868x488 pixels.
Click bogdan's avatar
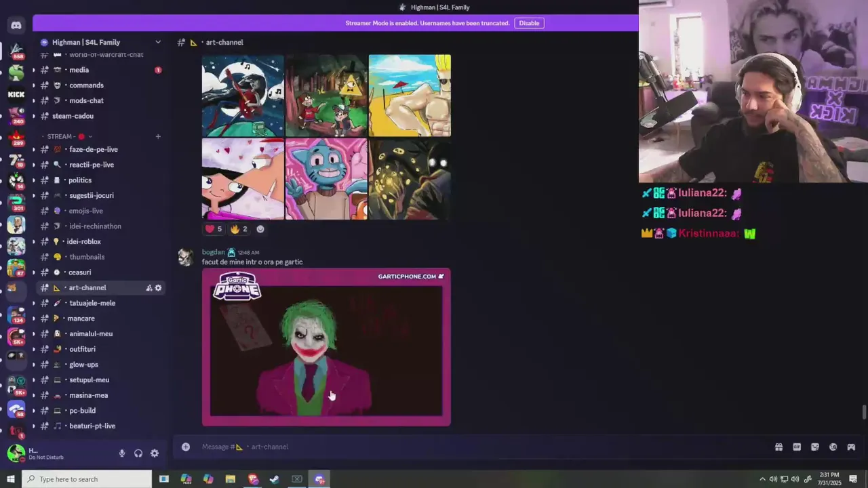coord(185,257)
